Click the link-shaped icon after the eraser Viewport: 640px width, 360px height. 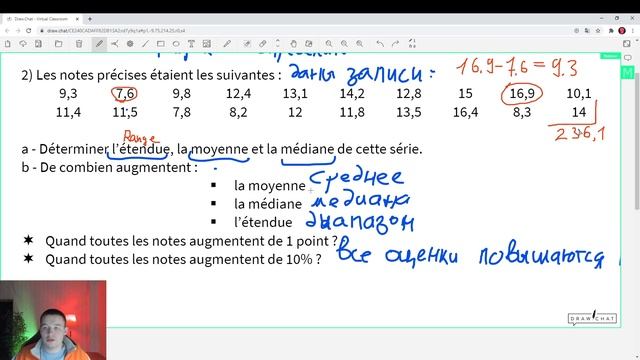[262, 44]
